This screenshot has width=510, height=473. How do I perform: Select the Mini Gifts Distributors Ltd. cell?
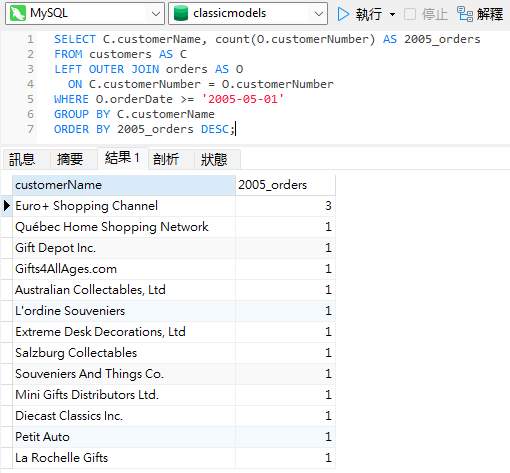(x=124, y=395)
